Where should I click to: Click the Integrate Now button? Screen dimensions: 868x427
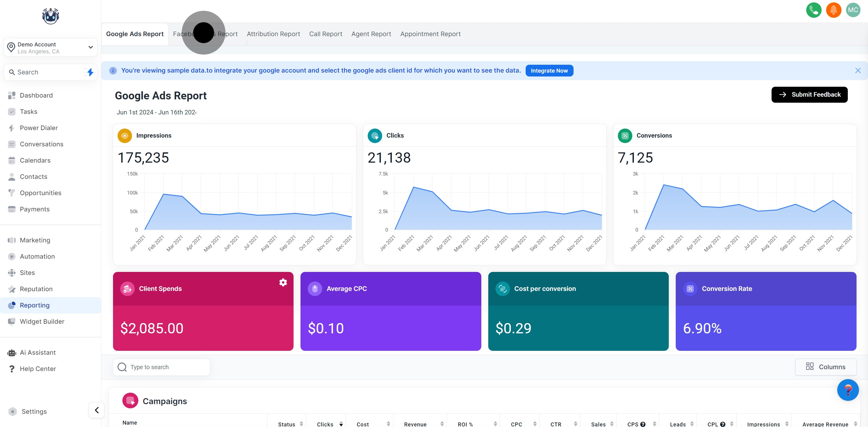click(549, 70)
